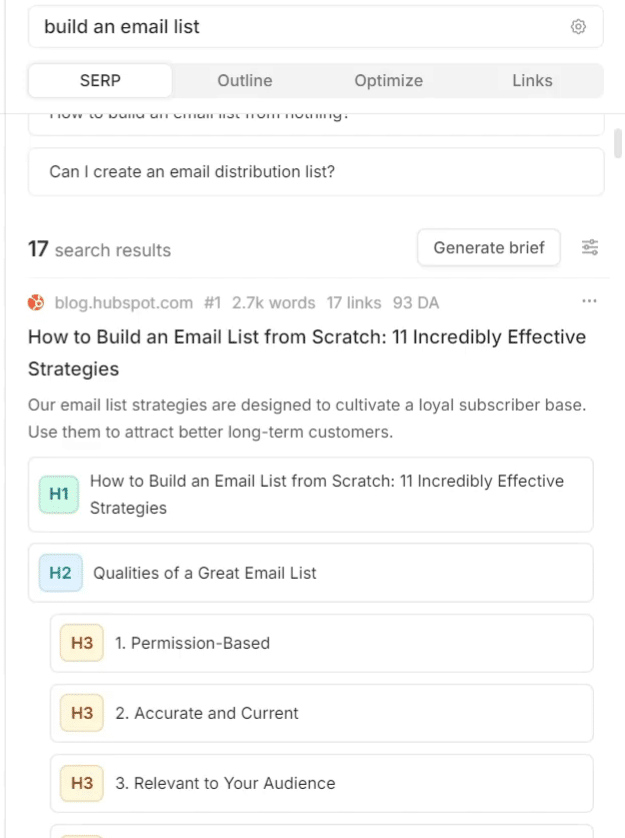This screenshot has height=838, width=625.
Task: Click the HubSpot favicon icon
Action: 36,302
